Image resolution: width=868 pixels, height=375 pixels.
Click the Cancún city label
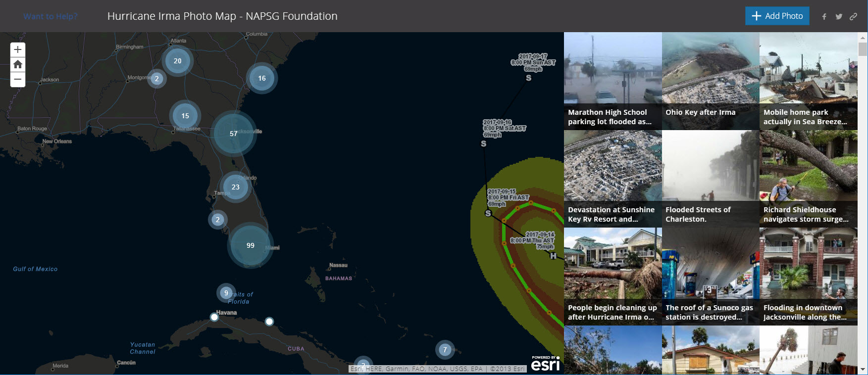126,363
